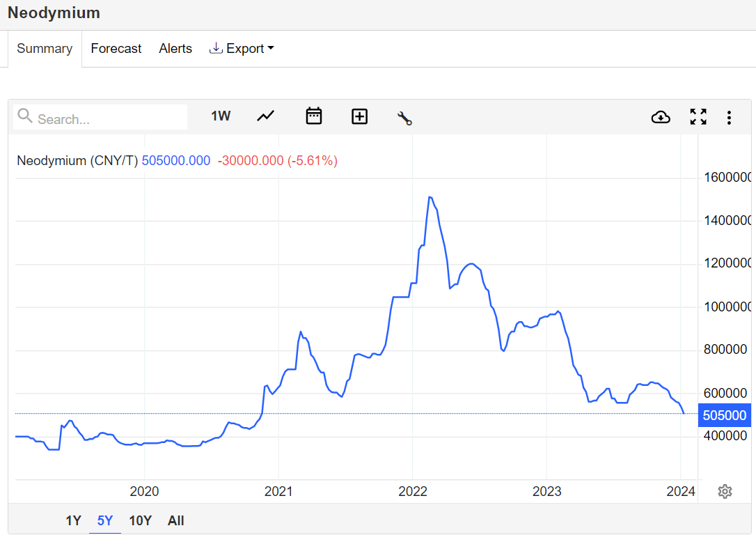The height and width of the screenshot is (535, 756).
Task: Toggle the 1Y time range
Action: [73, 520]
